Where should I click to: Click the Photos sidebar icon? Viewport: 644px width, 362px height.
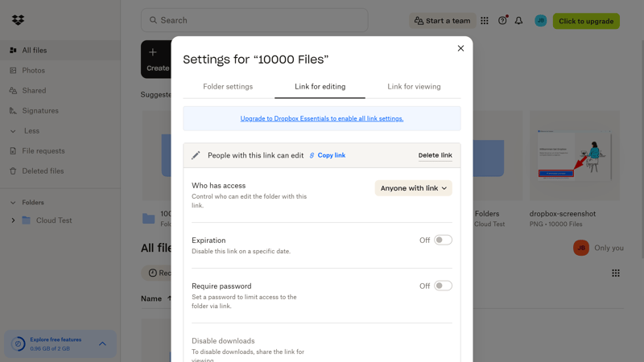point(13,71)
